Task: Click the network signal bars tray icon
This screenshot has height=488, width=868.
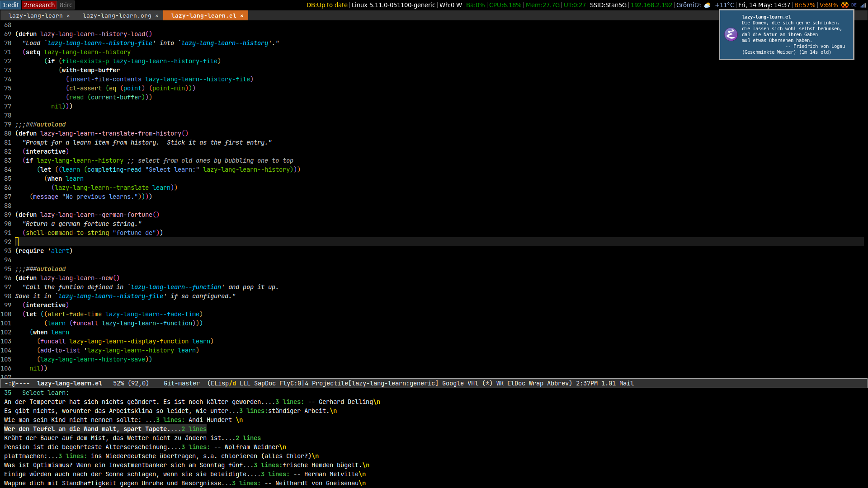Action: click(863, 5)
